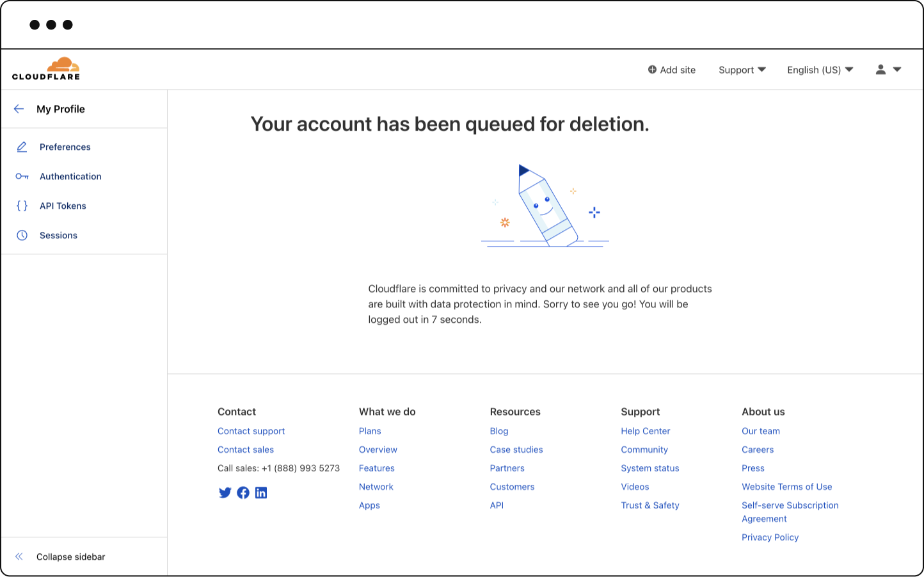This screenshot has width=924, height=577.
Task: Open the Plans link
Action: (370, 431)
